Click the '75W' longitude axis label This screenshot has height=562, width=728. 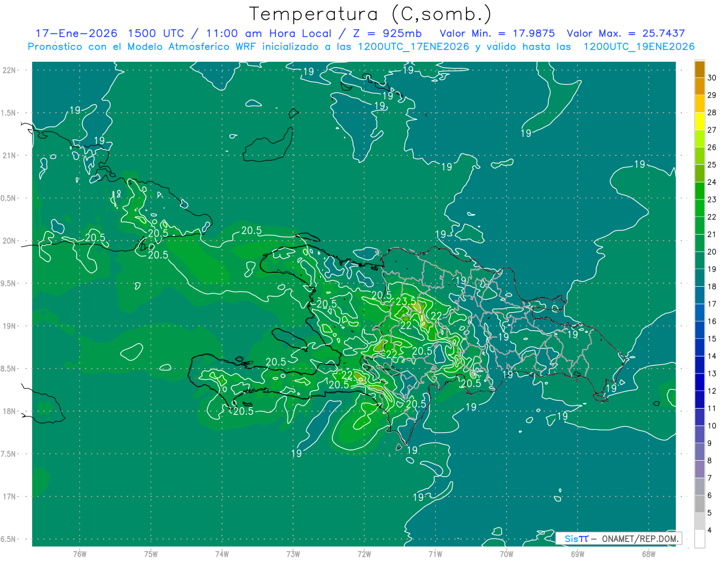tap(150, 554)
